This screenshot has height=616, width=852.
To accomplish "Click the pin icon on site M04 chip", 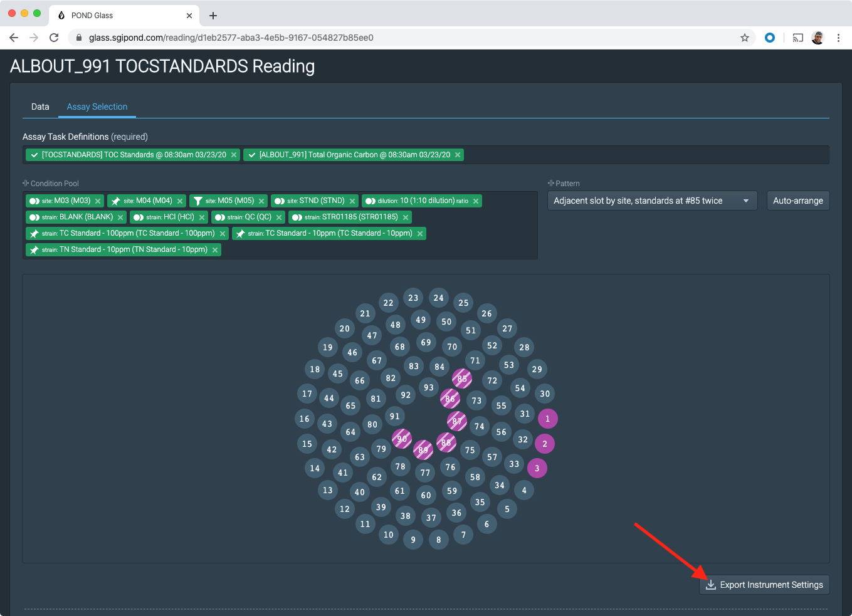I will pyautogui.click(x=117, y=201).
